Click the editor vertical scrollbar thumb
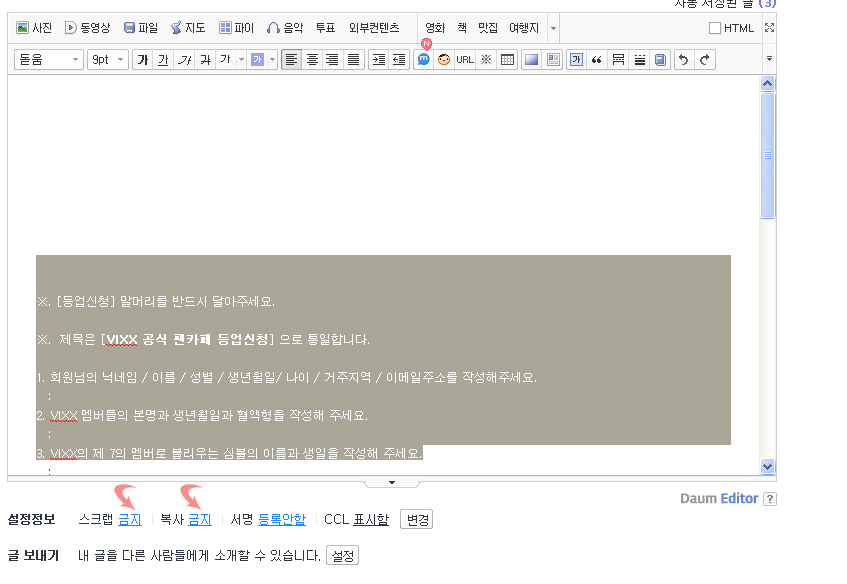This screenshot has width=847, height=584. (x=767, y=155)
